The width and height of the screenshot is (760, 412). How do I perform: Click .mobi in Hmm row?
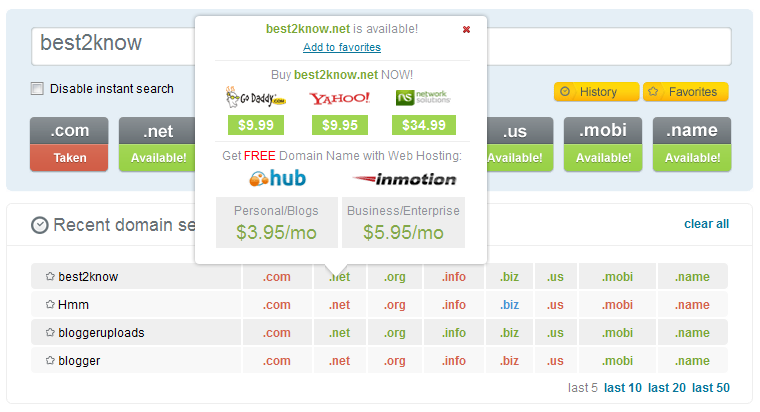[x=618, y=305]
